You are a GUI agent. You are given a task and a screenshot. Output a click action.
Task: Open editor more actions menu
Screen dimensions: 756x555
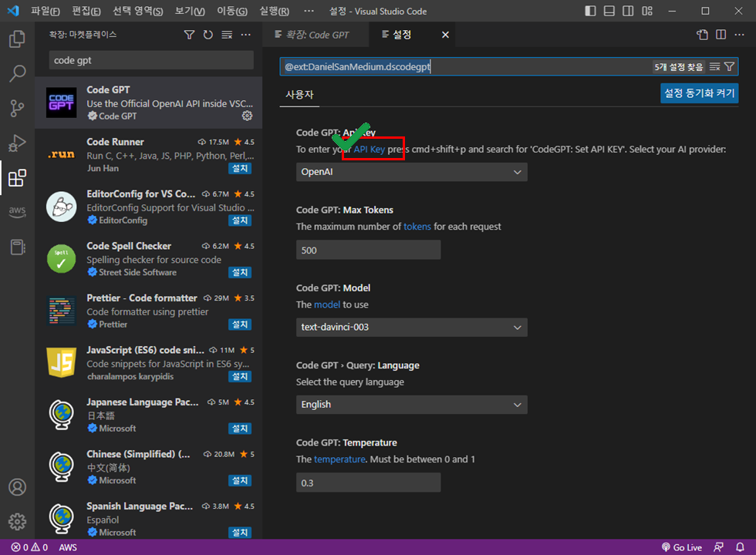pos(739,35)
